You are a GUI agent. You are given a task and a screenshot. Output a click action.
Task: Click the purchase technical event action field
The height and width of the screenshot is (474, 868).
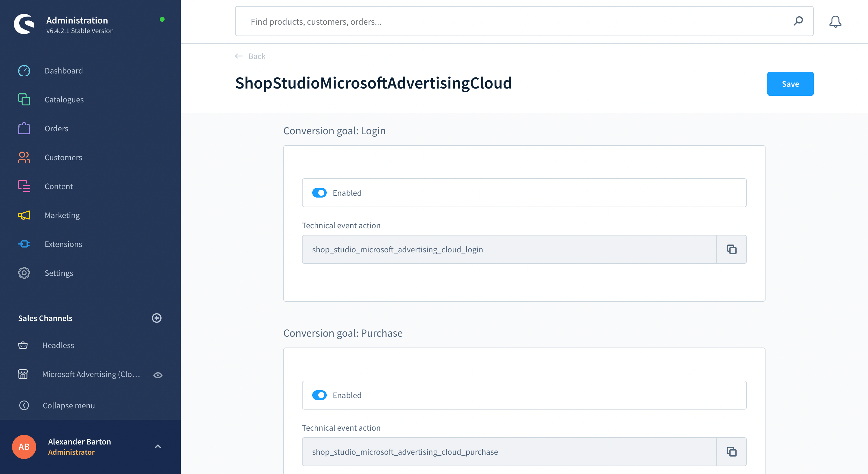point(509,452)
